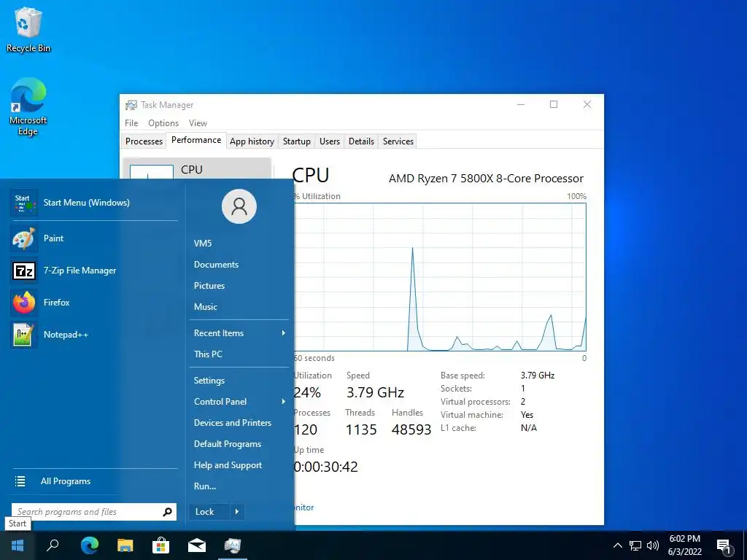This screenshot has width=747, height=560.
Task: Expand the Recent Items submenu arrow
Action: (x=284, y=332)
